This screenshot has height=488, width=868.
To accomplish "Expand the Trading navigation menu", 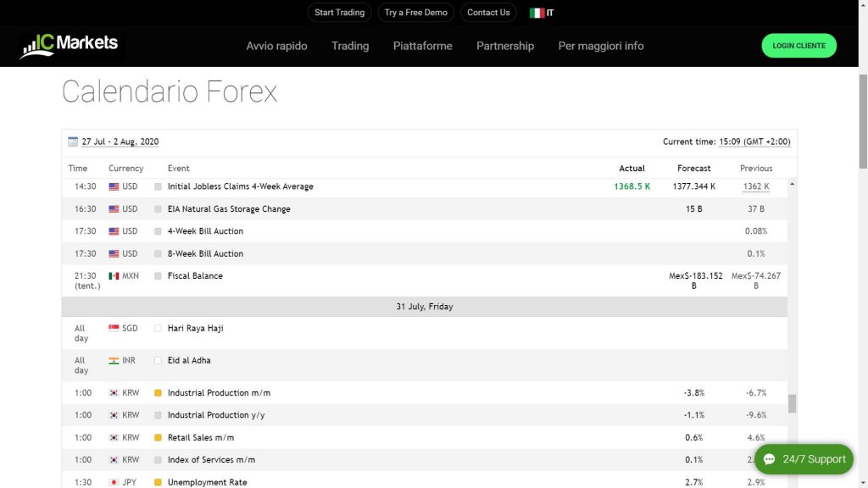I will (x=350, y=46).
